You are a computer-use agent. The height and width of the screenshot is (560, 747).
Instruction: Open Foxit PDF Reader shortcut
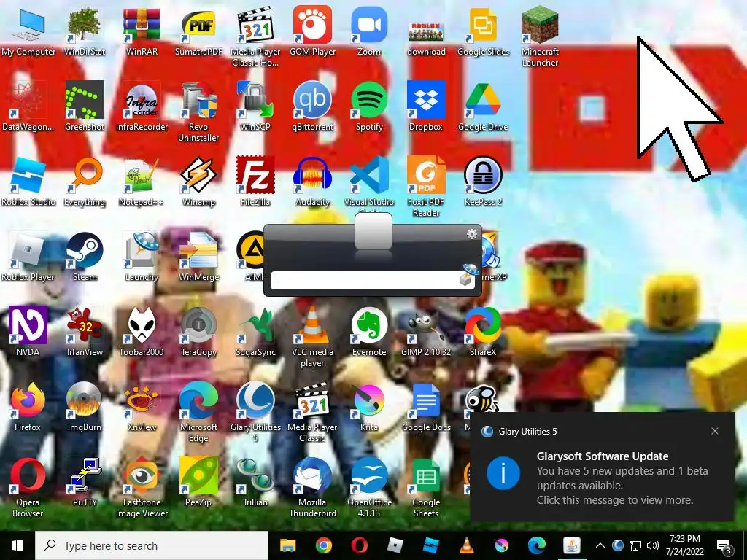click(426, 187)
